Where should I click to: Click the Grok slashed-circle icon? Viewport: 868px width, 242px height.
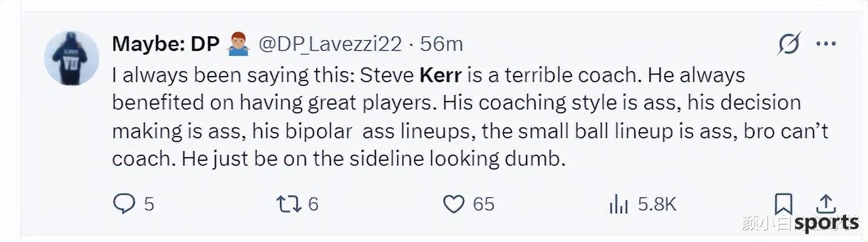(789, 44)
